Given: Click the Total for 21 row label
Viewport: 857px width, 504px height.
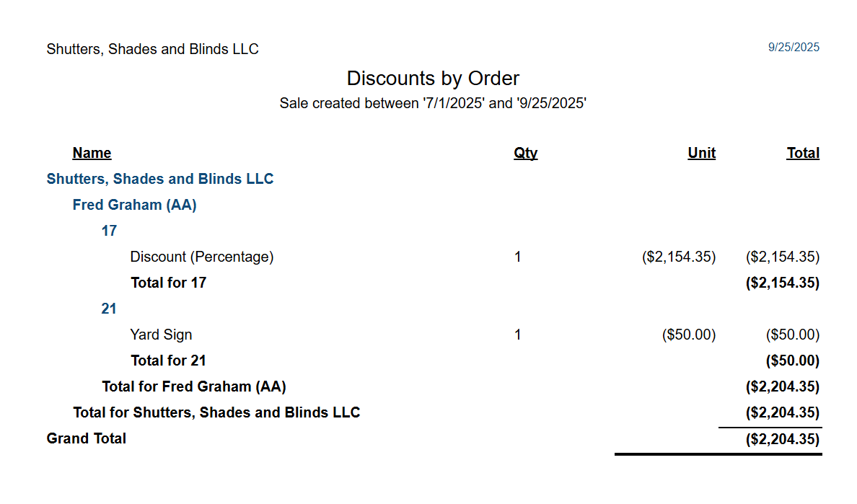Looking at the screenshot, I should point(168,361).
